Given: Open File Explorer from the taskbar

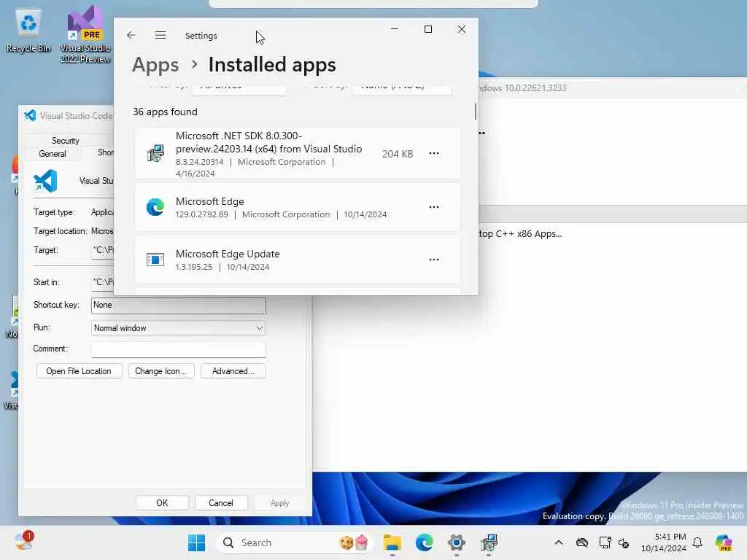Looking at the screenshot, I should 392,542.
